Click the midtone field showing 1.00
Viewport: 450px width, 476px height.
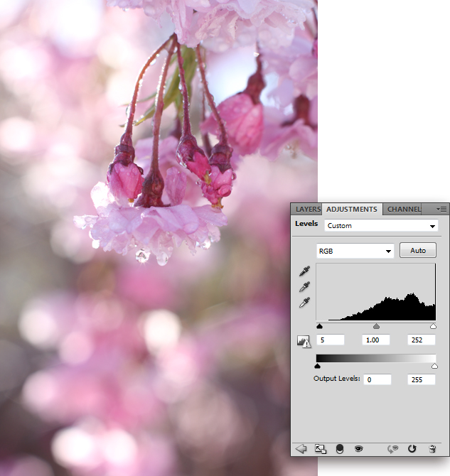[x=376, y=340]
